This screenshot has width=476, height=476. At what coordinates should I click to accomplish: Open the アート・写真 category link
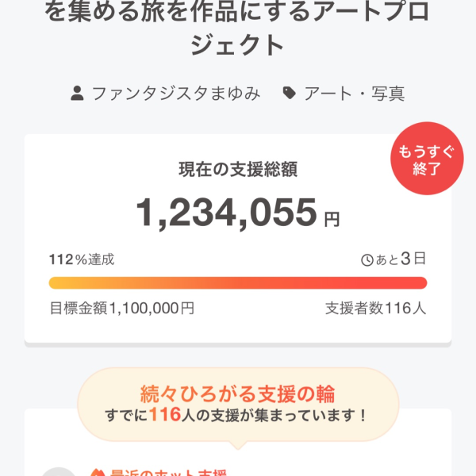[x=354, y=94]
